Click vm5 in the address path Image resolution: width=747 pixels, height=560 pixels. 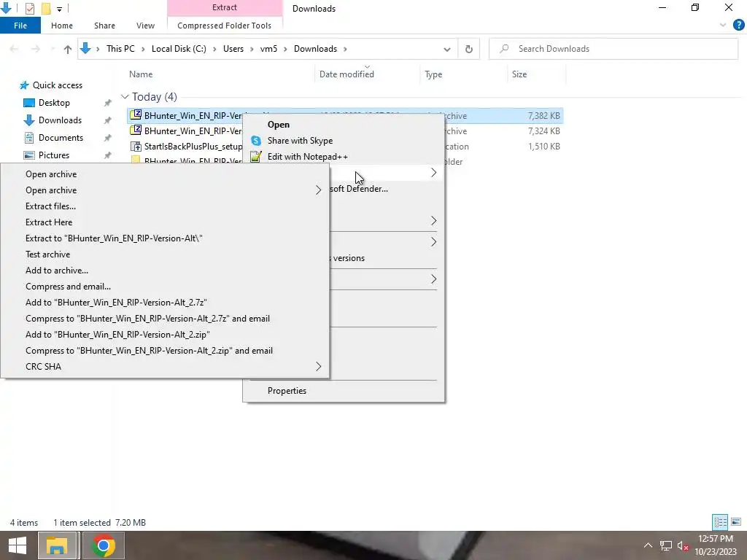(268, 49)
